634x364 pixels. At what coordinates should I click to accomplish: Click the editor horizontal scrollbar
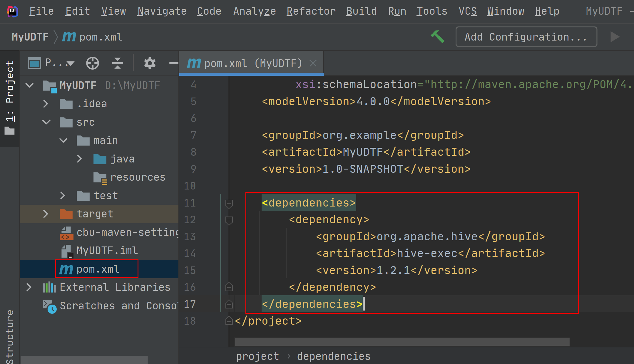(x=402, y=342)
